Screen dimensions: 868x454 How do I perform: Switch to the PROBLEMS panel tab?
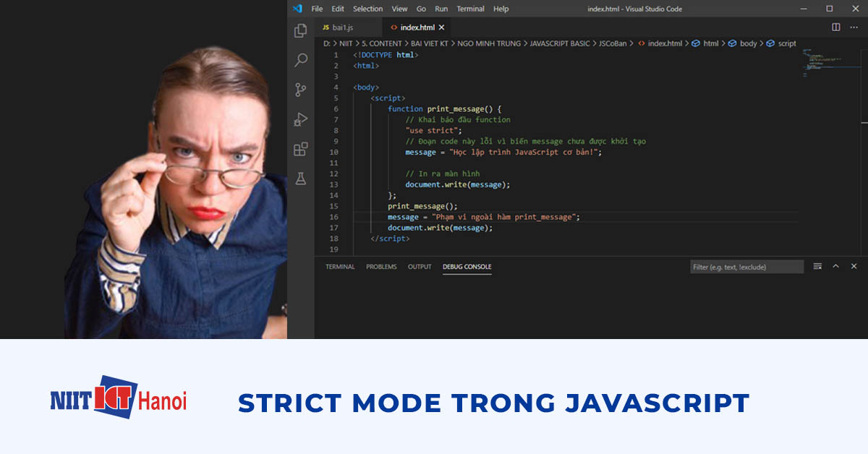coord(381,266)
